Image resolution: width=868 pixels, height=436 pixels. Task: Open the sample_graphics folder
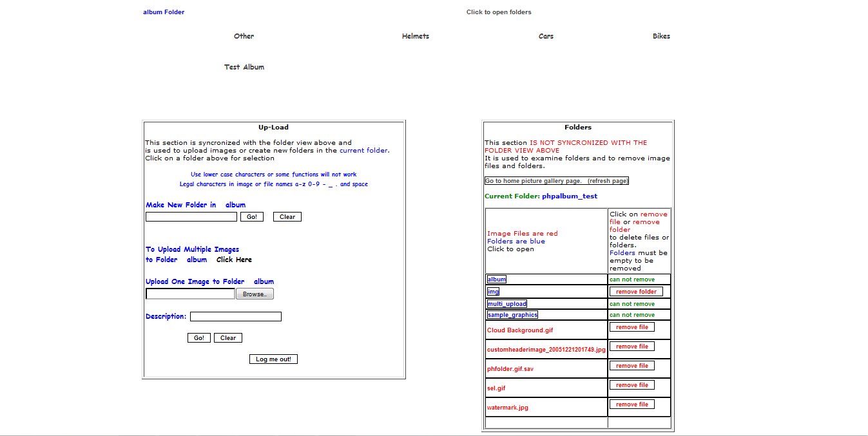pos(512,315)
